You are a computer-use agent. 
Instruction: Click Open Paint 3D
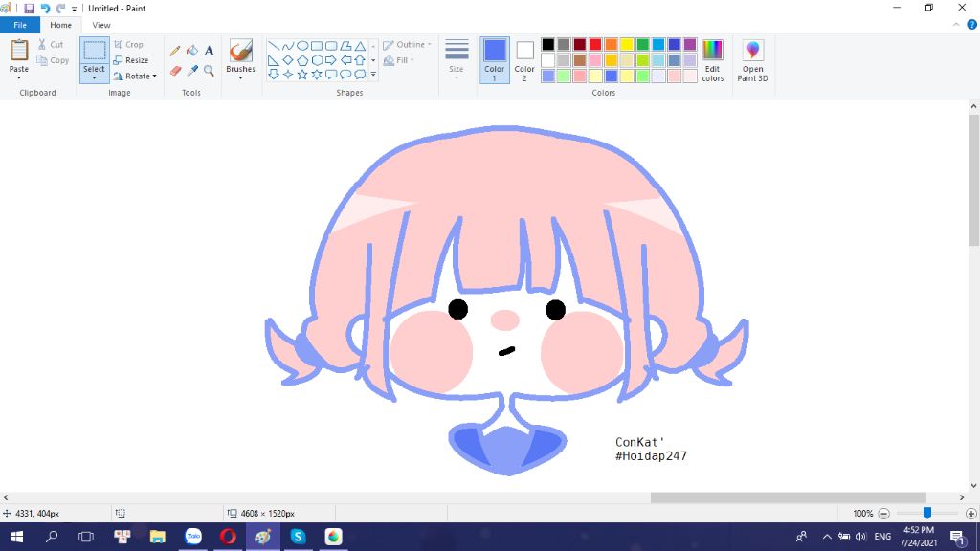752,60
